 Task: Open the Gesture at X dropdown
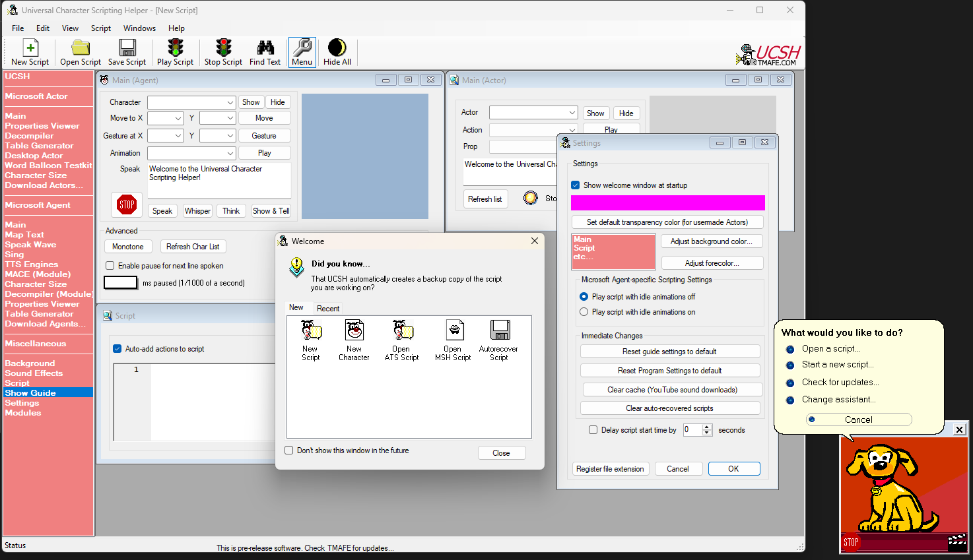[x=165, y=136]
